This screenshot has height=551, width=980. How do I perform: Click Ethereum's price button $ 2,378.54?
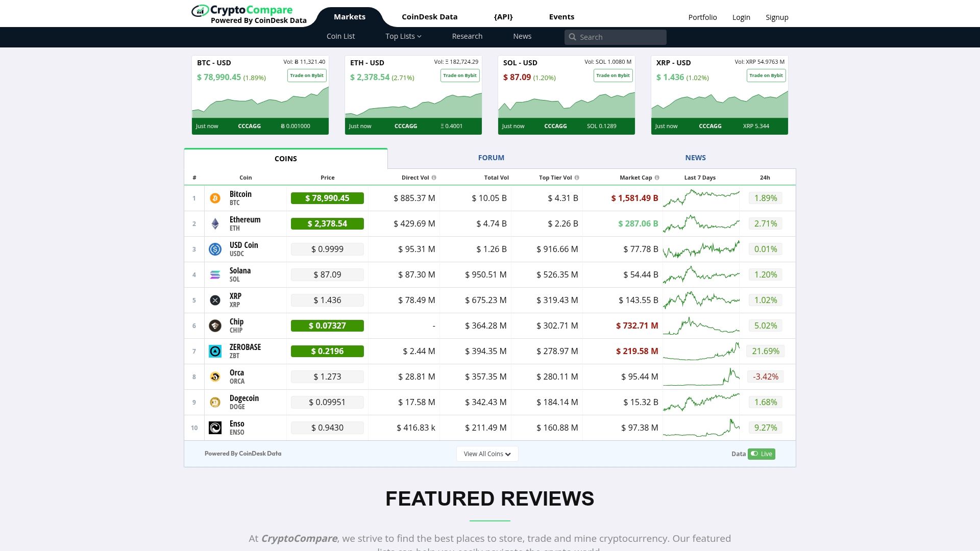coord(327,224)
